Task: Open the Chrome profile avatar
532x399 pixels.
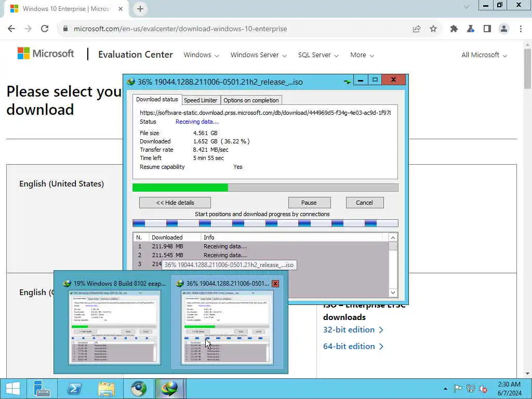Action: [x=504, y=29]
